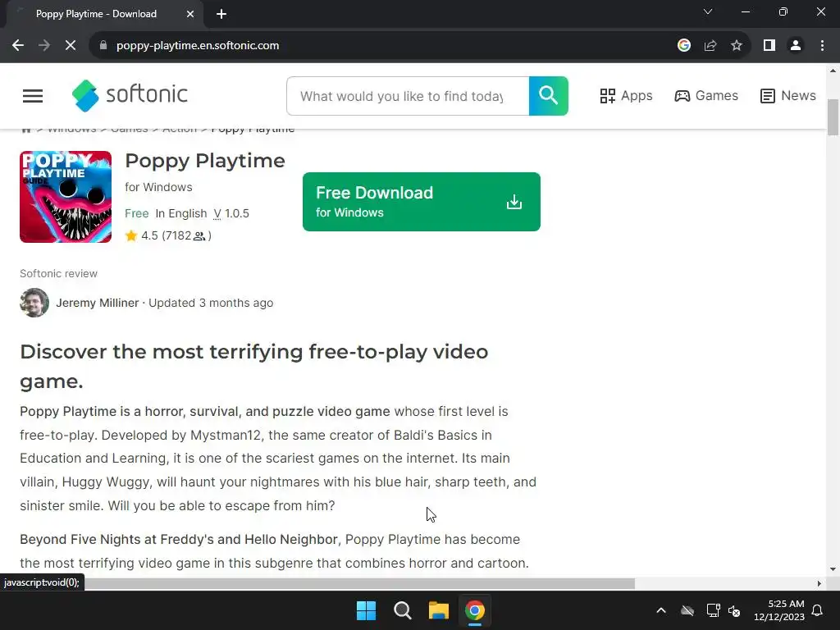
Task: Click the scroll right arrow
Action: click(x=819, y=583)
